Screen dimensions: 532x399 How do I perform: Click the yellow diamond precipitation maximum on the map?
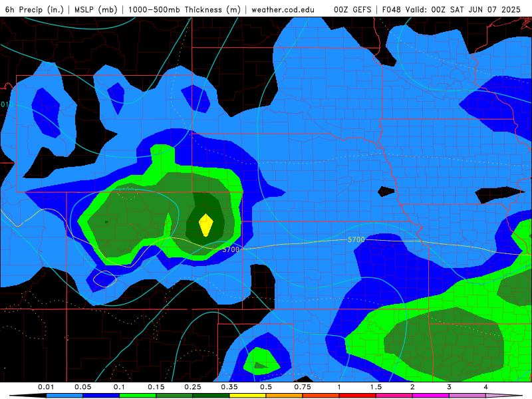(x=206, y=225)
